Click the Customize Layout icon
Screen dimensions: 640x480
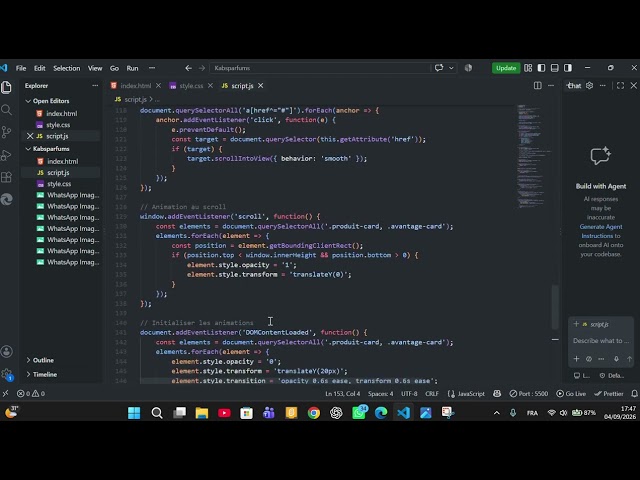528,68
